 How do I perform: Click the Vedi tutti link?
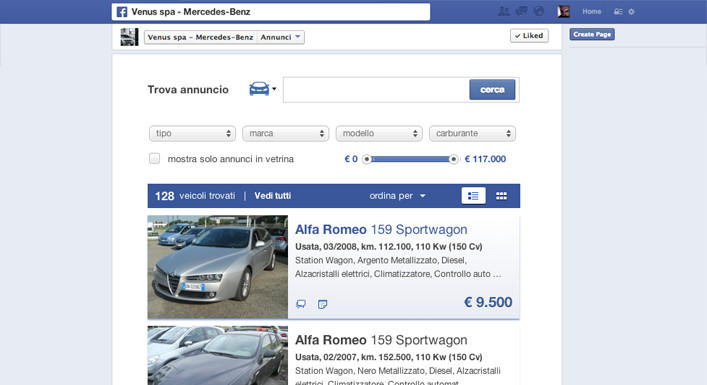tap(272, 196)
